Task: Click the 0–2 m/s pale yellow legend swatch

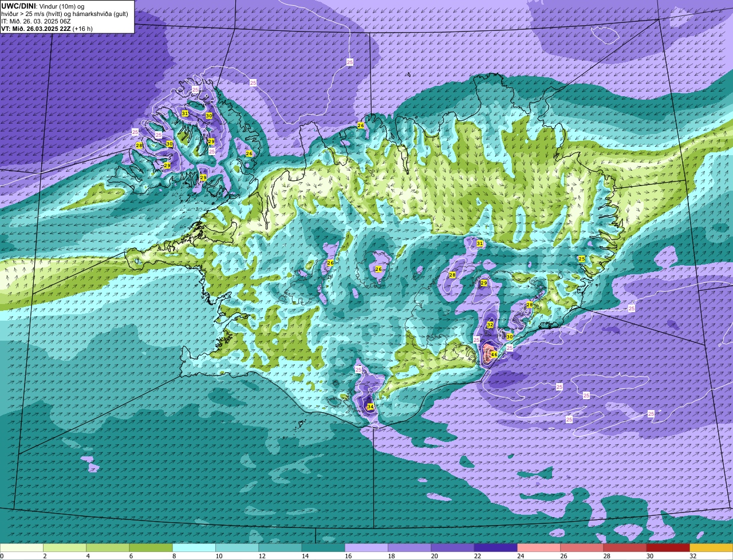Action: (22, 547)
